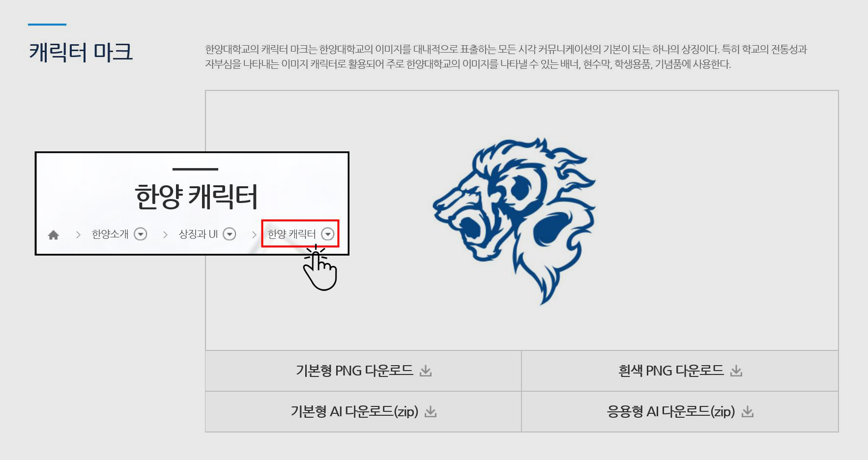868x460 pixels.
Task: Click download icon beside 응용형 AI 다운로드(zip)
Action: [x=748, y=412]
